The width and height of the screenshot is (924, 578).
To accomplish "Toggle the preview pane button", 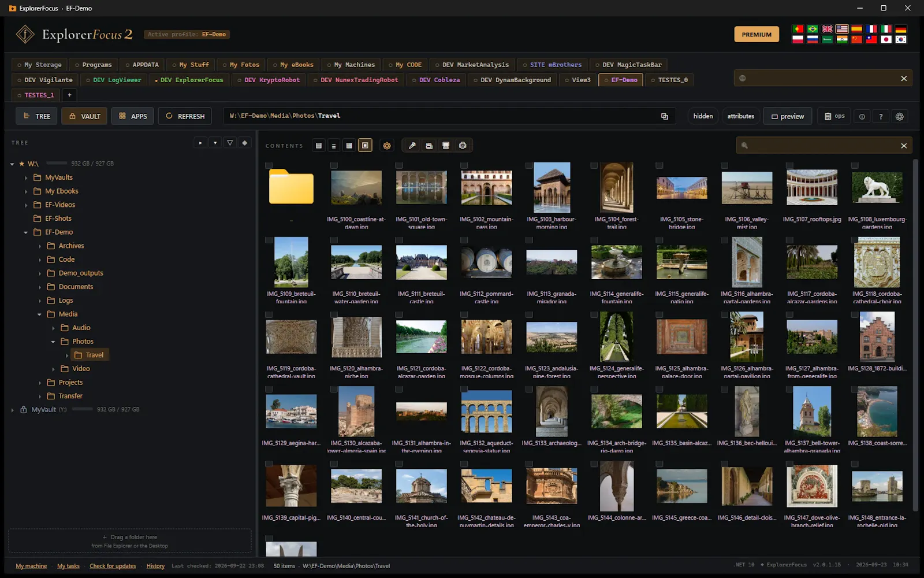I will [788, 116].
